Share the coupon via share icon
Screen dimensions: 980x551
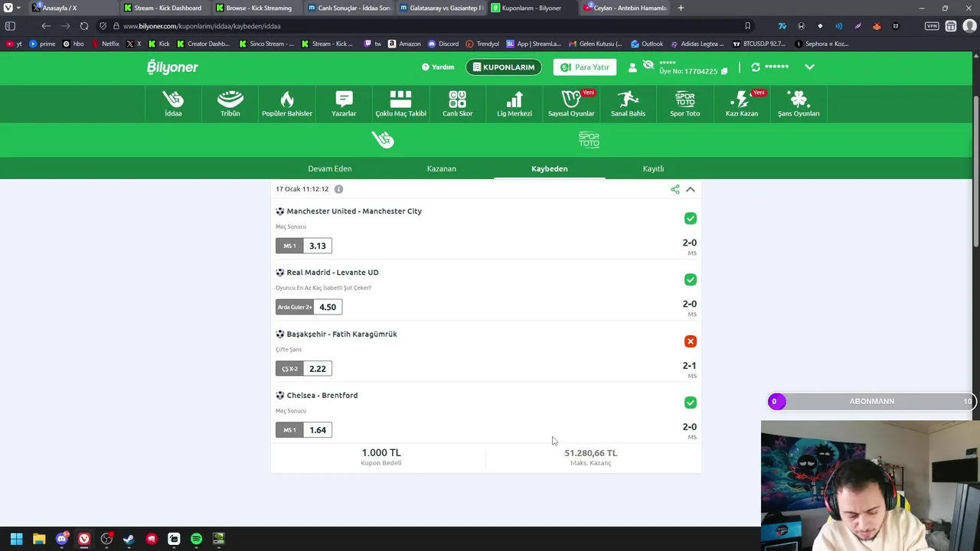pyautogui.click(x=675, y=189)
